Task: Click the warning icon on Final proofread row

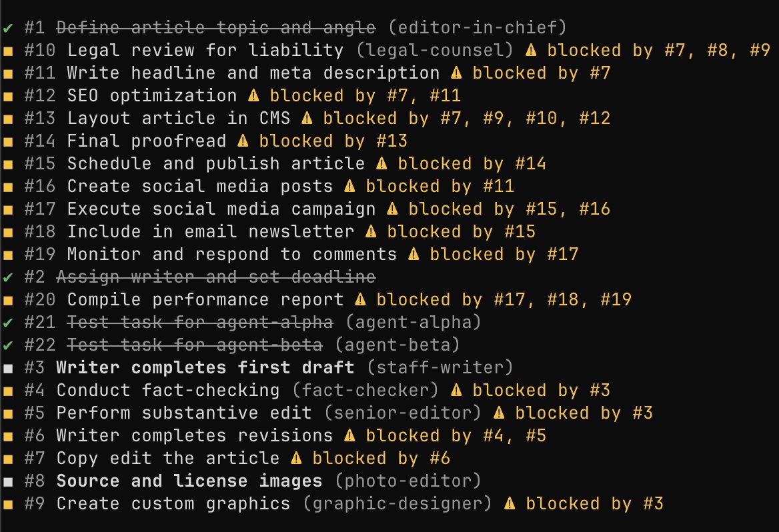Action: [243, 141]
